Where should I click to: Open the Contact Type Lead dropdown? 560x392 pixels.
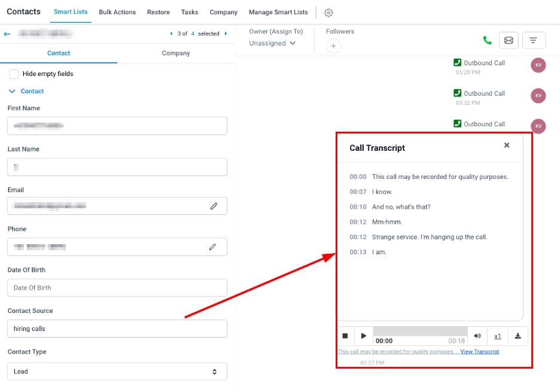(x=117, y=371)
